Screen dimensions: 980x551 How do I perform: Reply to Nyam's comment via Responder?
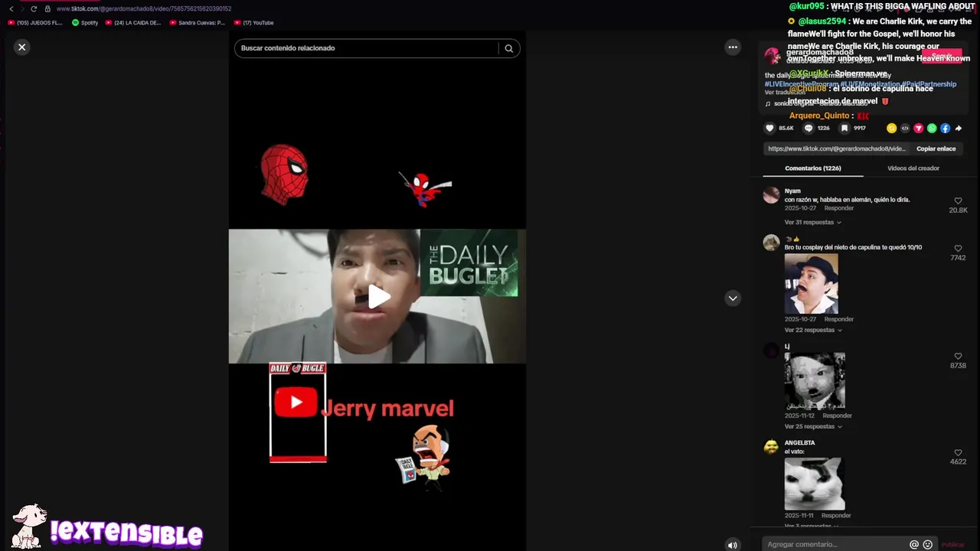839,208
